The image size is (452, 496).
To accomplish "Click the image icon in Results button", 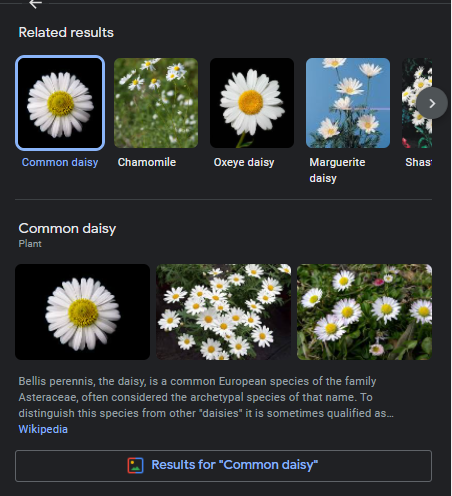I will [135, 465].
